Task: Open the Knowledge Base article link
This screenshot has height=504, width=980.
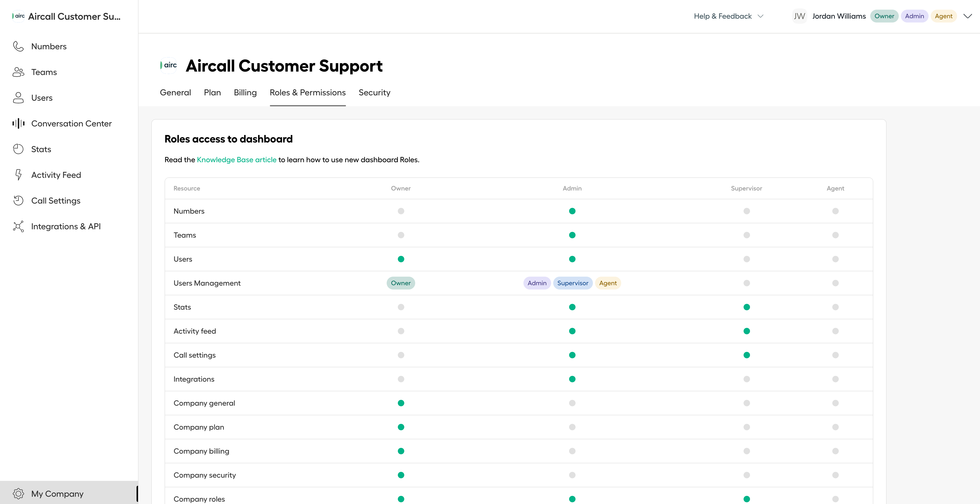Action: [x=237, y=160]
